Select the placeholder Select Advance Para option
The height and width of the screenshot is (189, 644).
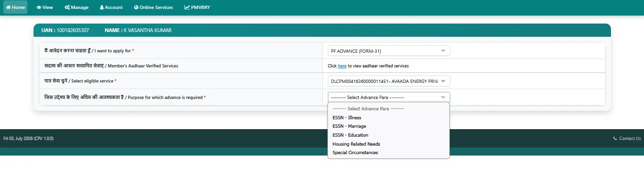[388, 109]
